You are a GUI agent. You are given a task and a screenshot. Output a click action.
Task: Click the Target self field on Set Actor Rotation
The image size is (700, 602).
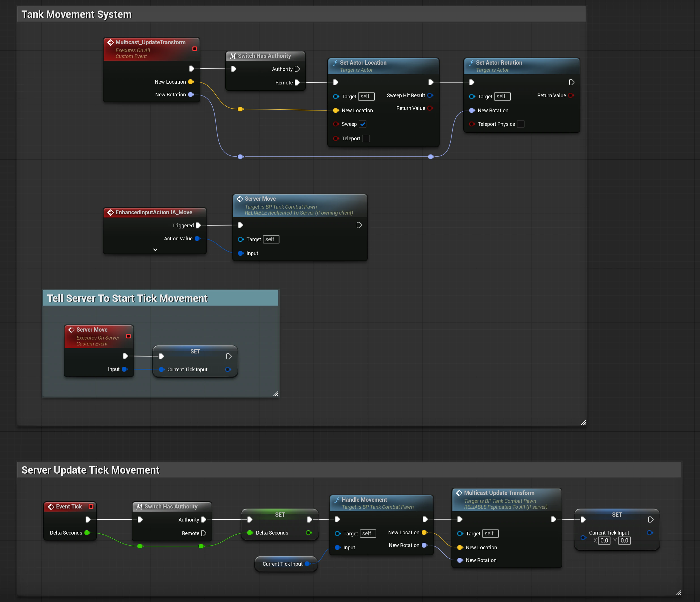click(x=502, y=96)
